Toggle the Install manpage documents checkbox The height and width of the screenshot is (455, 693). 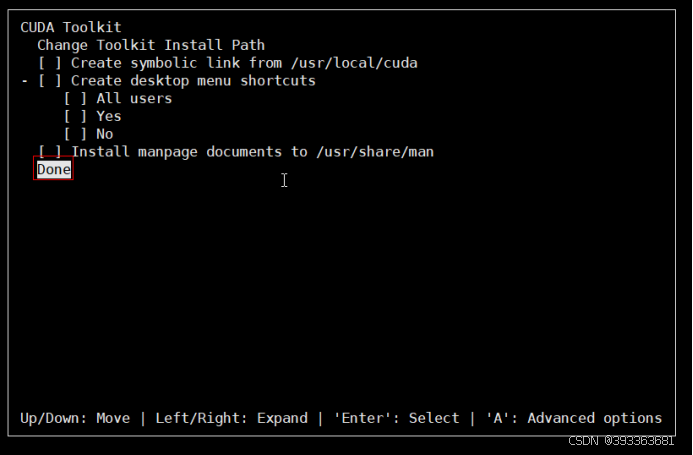pos(50,152)
